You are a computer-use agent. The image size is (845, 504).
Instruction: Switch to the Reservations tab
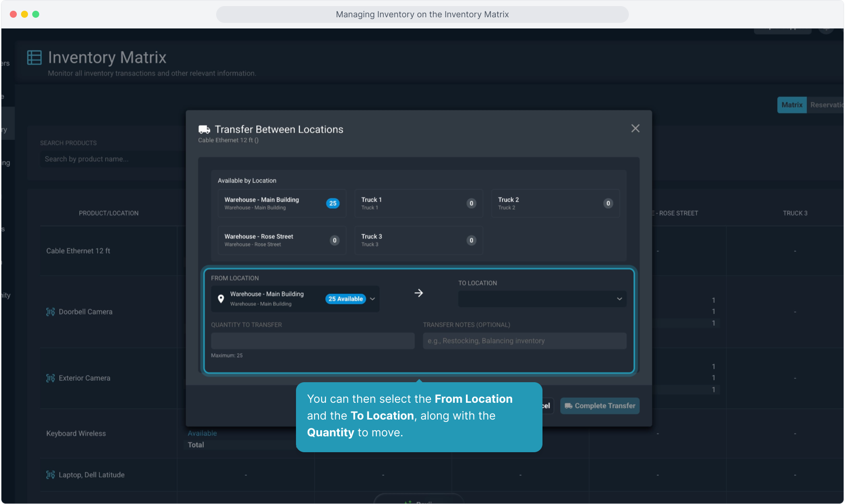point(825,105)
